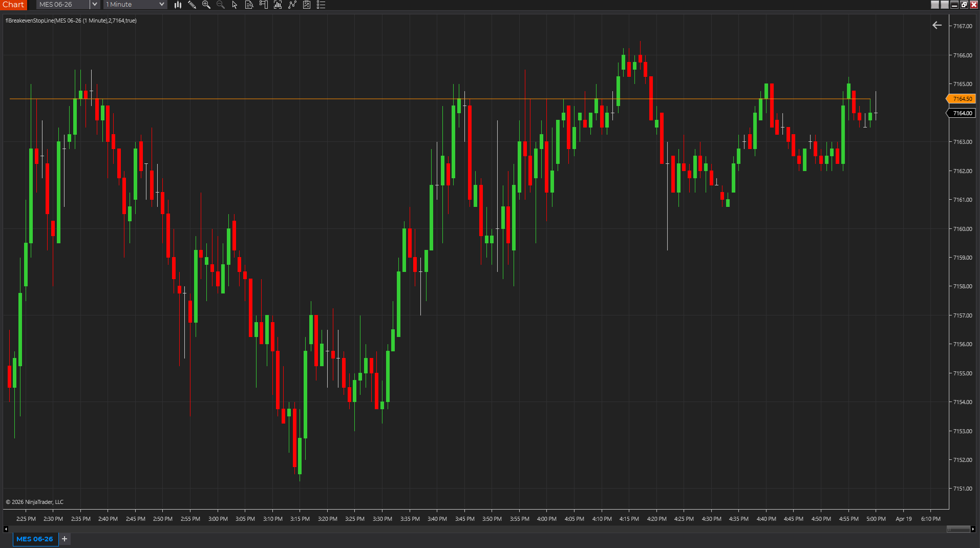Click the NinjaTrader copyright text
This screenshot has width=980, height=548.
click(34, 502)
